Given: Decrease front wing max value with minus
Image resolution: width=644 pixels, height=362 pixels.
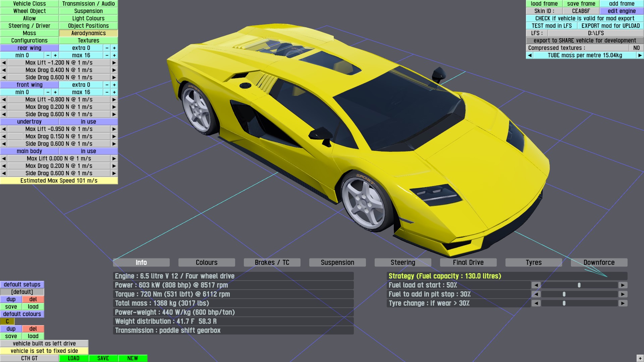Looking at the screenshot, I should 107,92.
